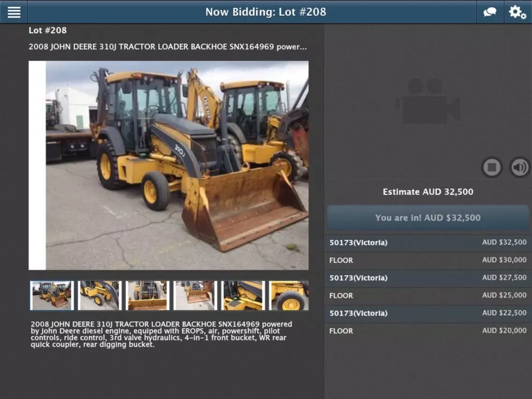The width and height of the screenshot is (532, 399).
Task: Click the 'Estimate AUD 32,500' text
Action: coord(428,192)
